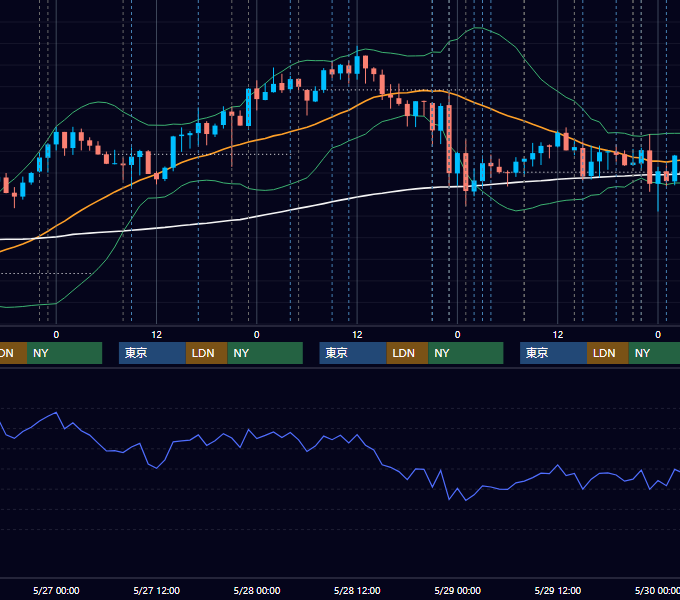This screenshot has height=600, width=680.
Task: Click the long red candle before 5/29 00:00
Action: click(x=449, y=139)
